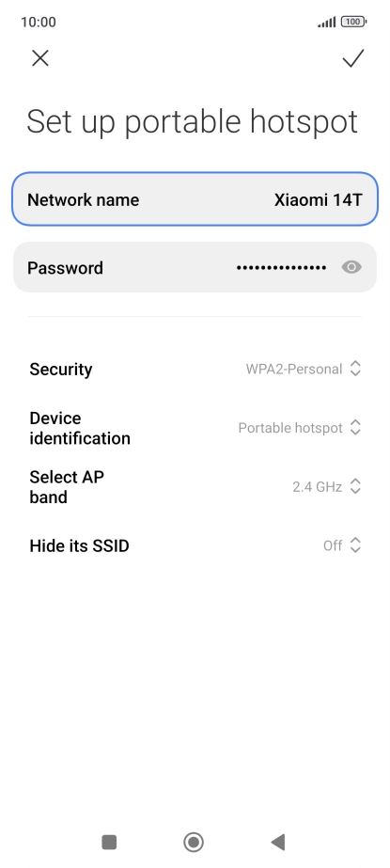Image resolution: width=390 pixels, height=868 pixels.
Task: Tap the 10:00 clock in status bar
Action: click(x=39, y=23)
